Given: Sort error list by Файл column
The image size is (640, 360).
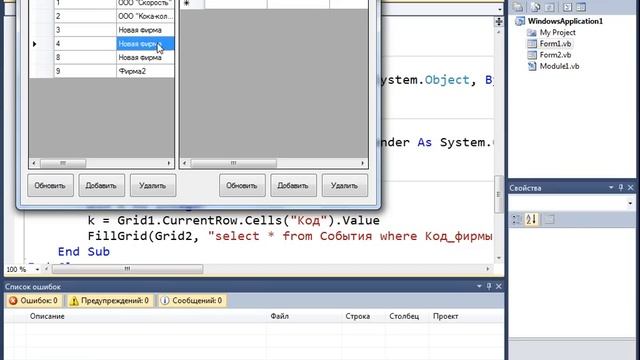Looking at the screenshot, I should point(280,316).
